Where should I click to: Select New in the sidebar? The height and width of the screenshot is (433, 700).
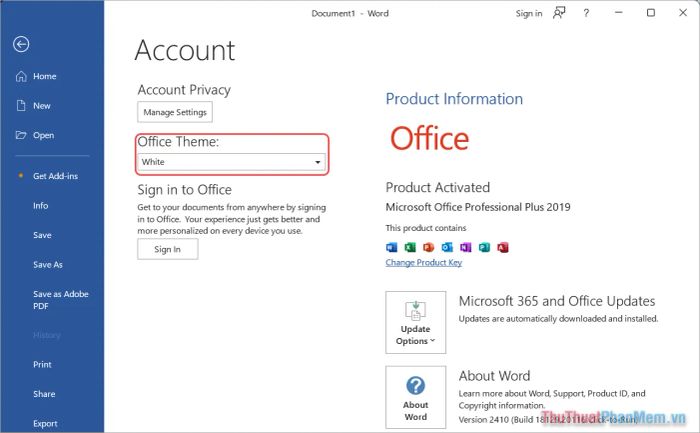pyautogui.click(x=42, y=106)
